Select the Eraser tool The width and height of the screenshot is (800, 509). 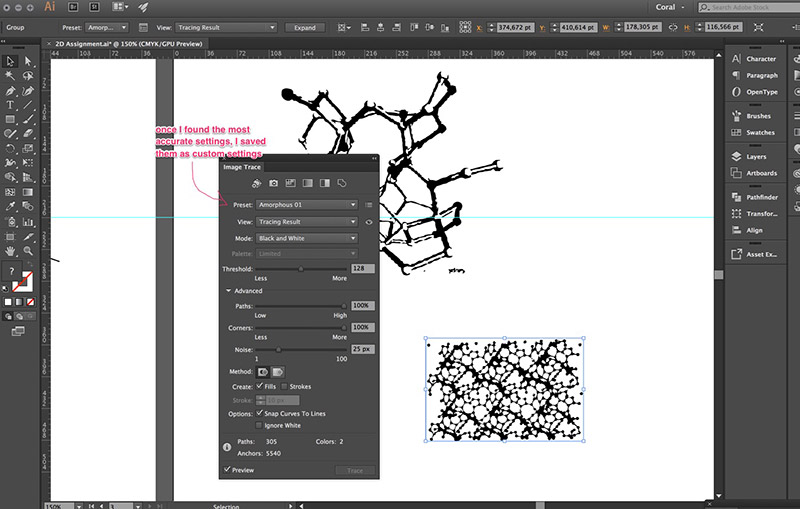(x=28, y=134)
